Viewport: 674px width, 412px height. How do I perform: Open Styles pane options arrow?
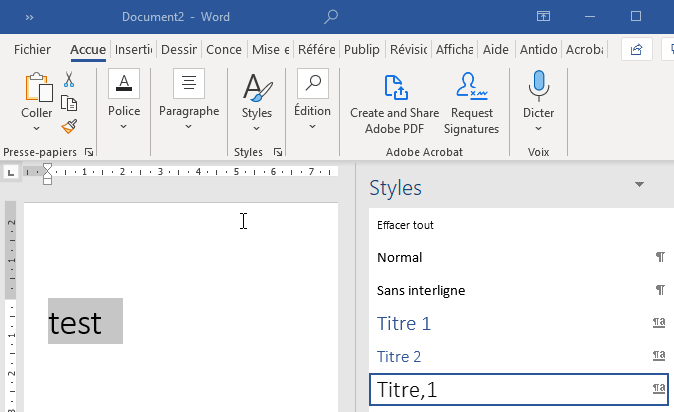[639, 185]
